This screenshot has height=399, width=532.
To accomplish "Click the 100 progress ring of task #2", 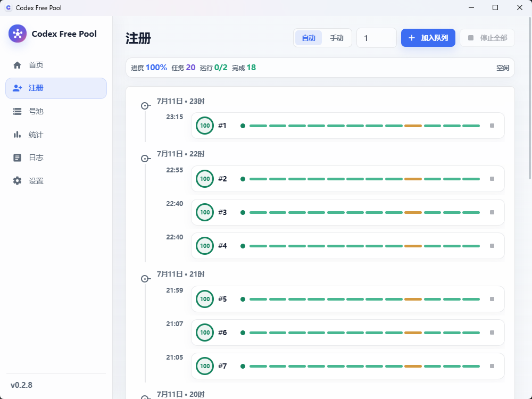I will [x=205, y=179].
